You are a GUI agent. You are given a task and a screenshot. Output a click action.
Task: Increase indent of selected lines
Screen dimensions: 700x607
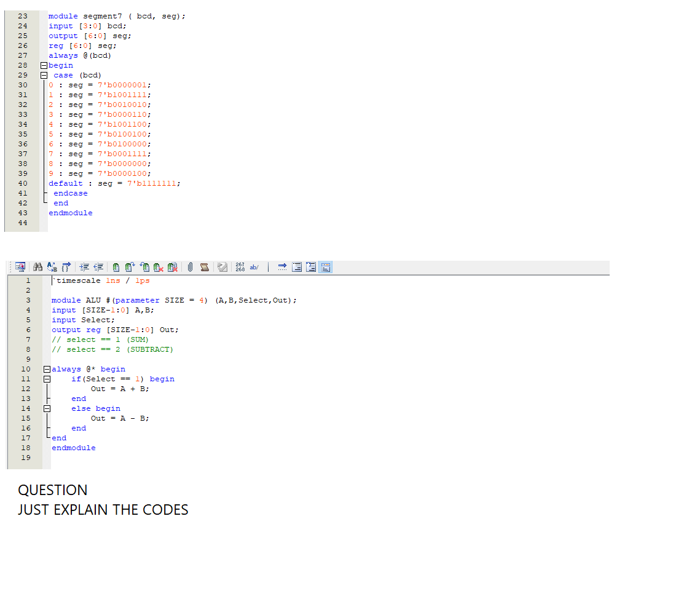(x=84, y=267)
